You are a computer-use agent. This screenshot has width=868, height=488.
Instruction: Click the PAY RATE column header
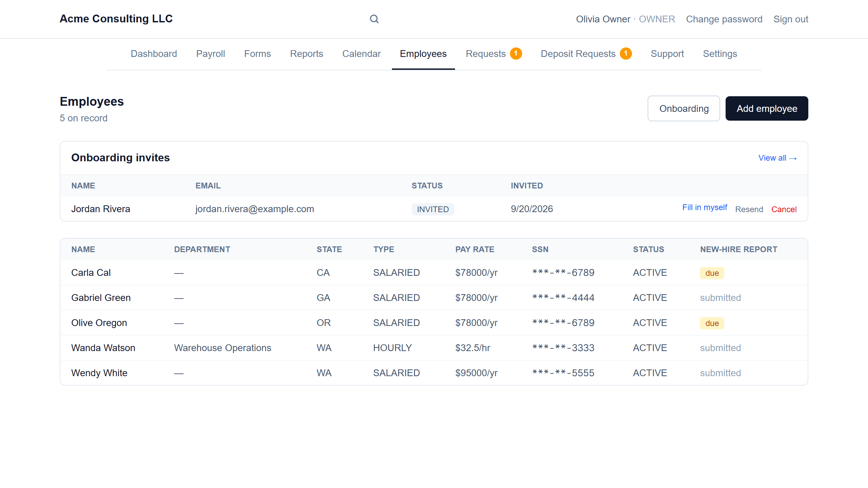coord(475,249)
